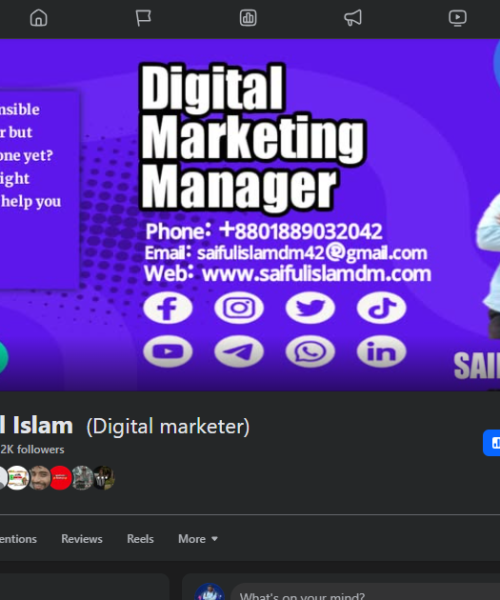Screen dimensions: 500x600
Task: Open the dark rightmost follower avatar
Action: [x=104, y=478]
